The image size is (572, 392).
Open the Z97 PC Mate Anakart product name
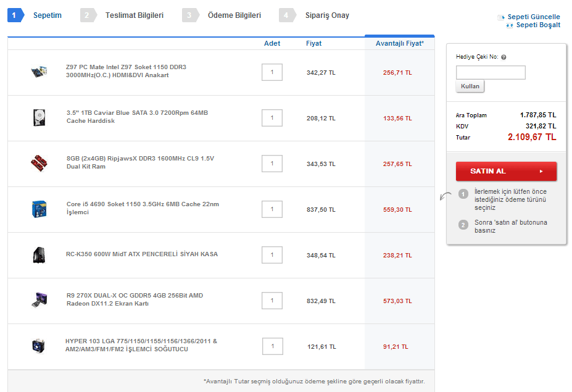[x=126, y=71]
